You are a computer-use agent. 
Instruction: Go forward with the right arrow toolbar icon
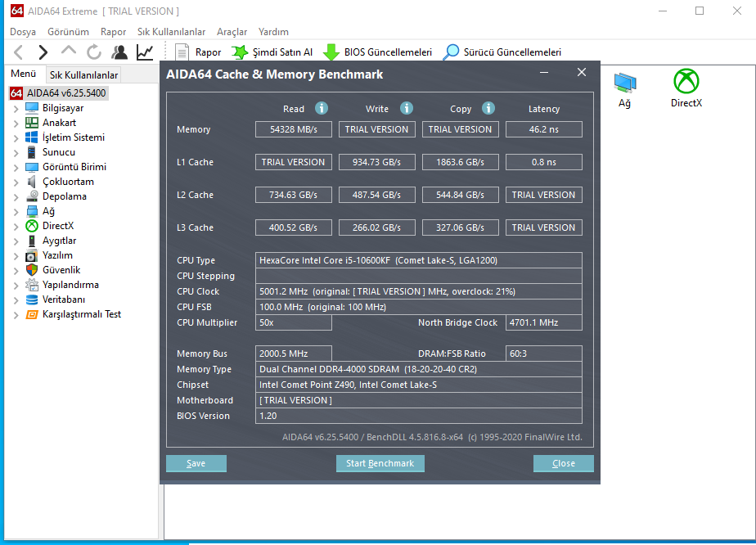tap(43, 52)
